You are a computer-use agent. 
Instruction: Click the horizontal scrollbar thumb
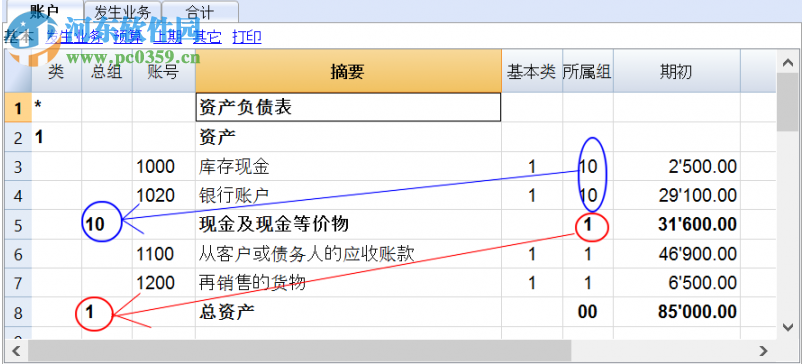(x=299, y=351)
